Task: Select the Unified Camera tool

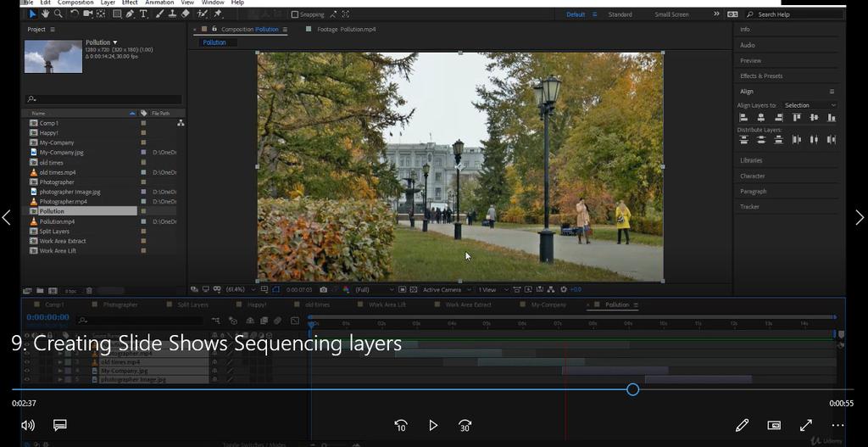Action: click(x=87, y=14)
